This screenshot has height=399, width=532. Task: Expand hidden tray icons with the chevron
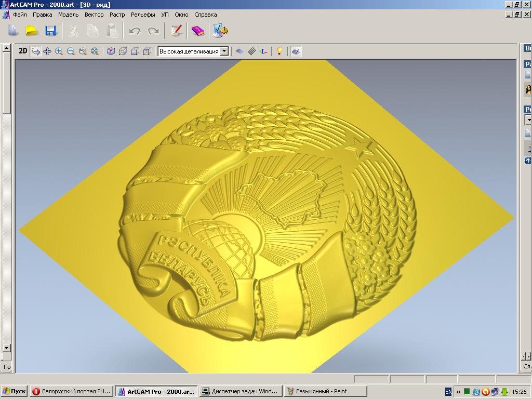[458, 392]
